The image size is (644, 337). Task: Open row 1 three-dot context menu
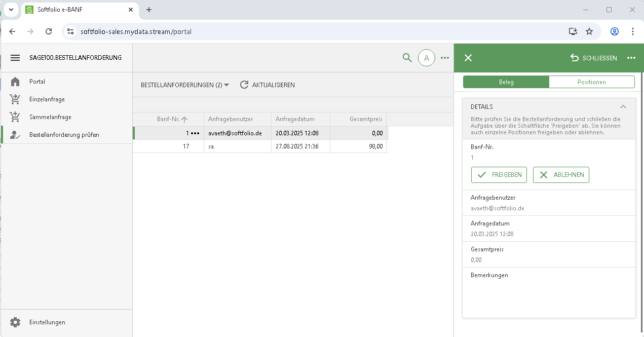195,133
